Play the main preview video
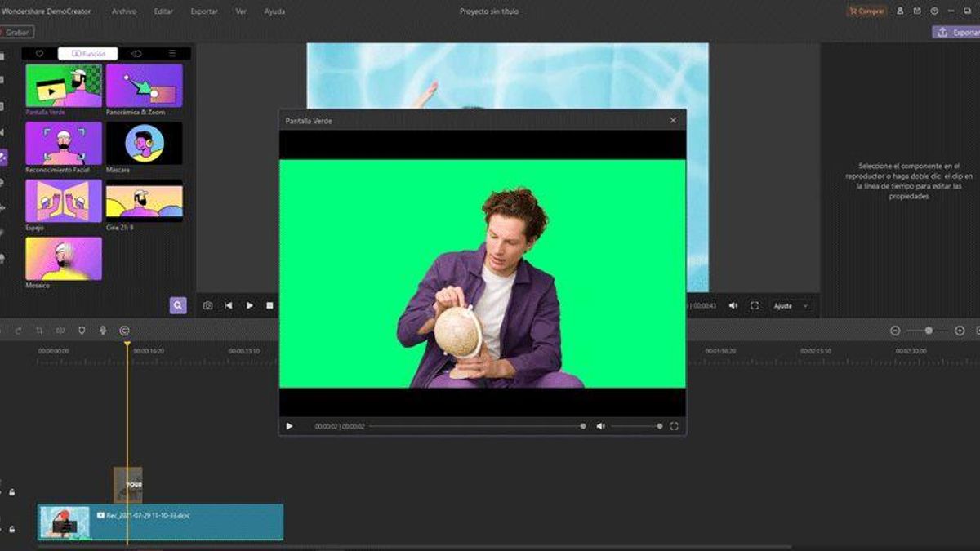Viewport: 980px width, 551px height. [250, 305]
